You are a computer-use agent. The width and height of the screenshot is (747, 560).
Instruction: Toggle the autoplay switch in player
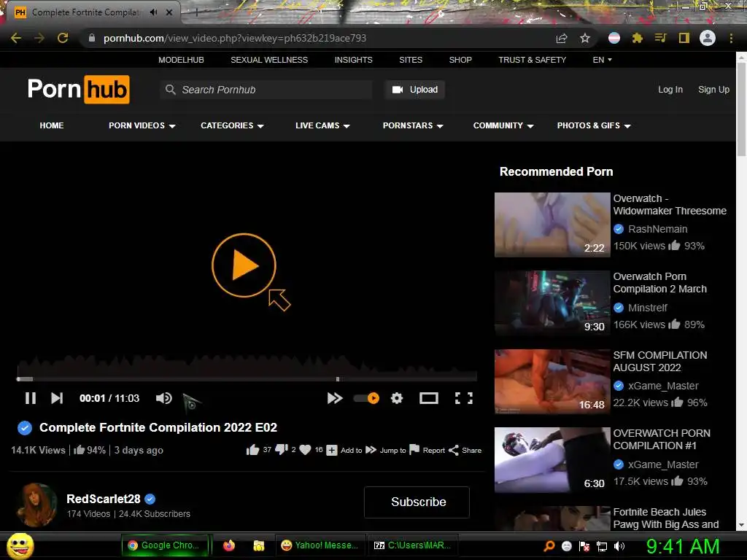[x=366, y=398]
